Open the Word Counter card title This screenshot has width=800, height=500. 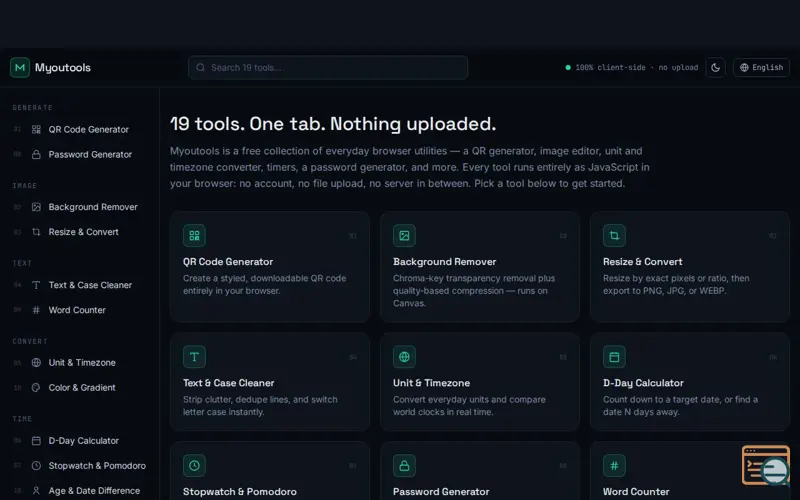(x=636, y=492)
